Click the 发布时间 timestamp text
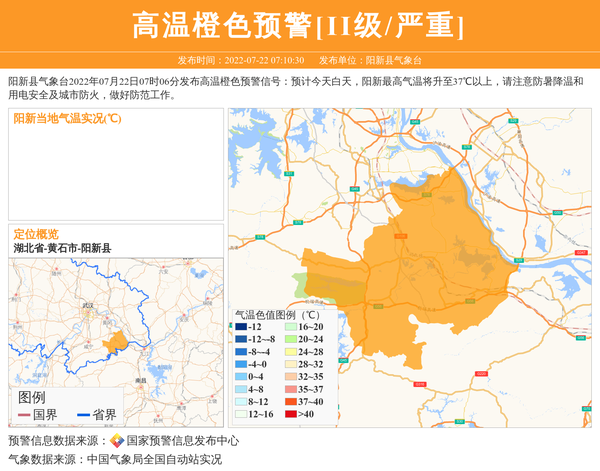This screenshot has height=471, width=600. click(x=241, y=61)
